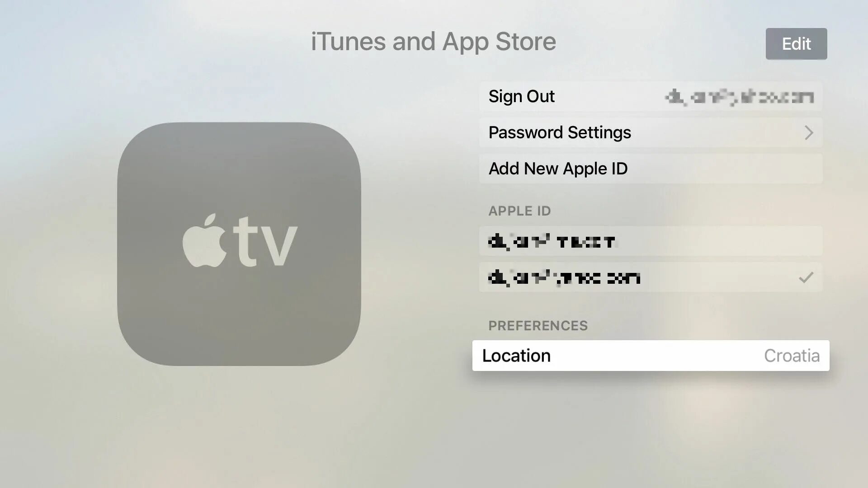Click the first Apple ID account entry

tap(651, 241)
